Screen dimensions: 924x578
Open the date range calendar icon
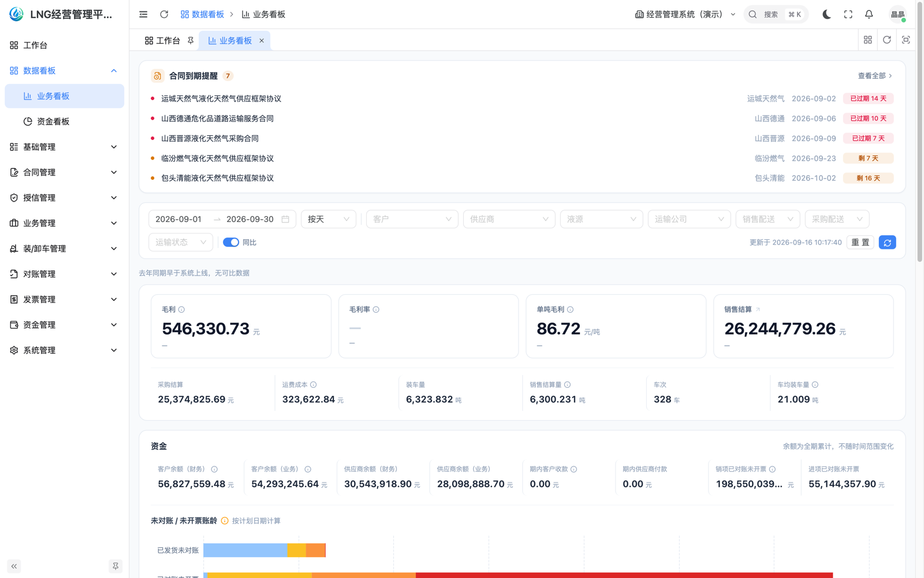click(x=285, y=219)
